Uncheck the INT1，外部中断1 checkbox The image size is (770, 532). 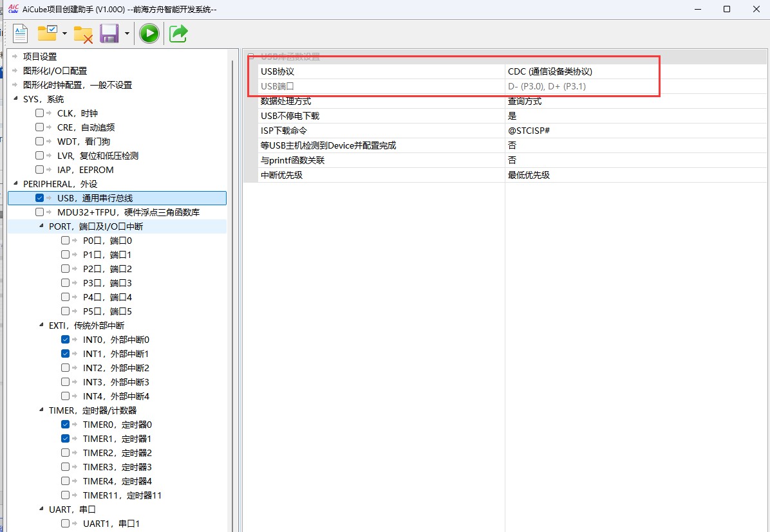[x=65, y=354]
